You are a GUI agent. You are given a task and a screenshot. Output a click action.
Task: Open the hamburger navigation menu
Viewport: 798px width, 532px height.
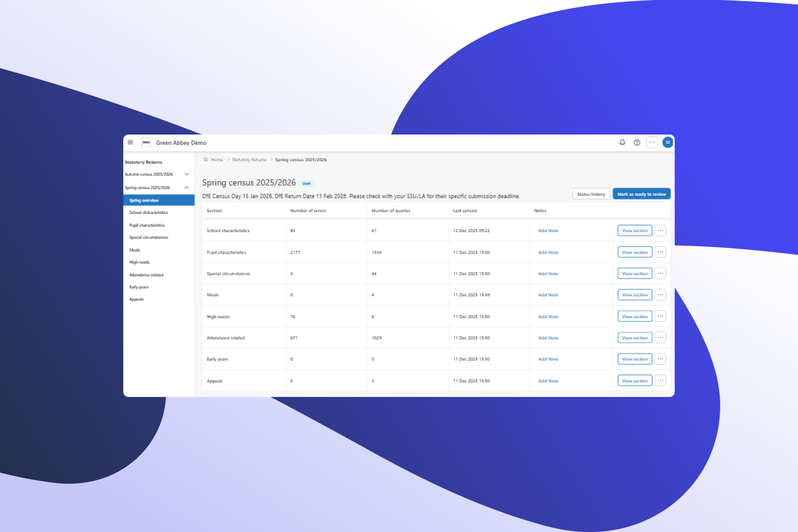130,143
